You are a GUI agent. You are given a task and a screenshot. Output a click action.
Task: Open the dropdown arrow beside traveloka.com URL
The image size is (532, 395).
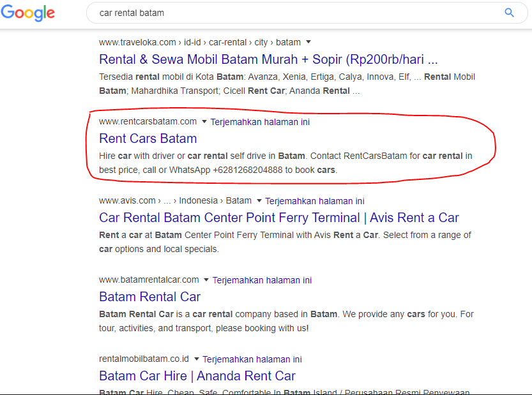click(308, 42)
